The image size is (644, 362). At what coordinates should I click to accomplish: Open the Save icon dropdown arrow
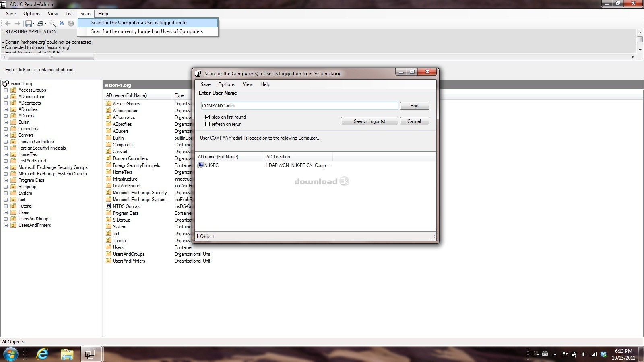pyautogui.click(x=33, y=24)
